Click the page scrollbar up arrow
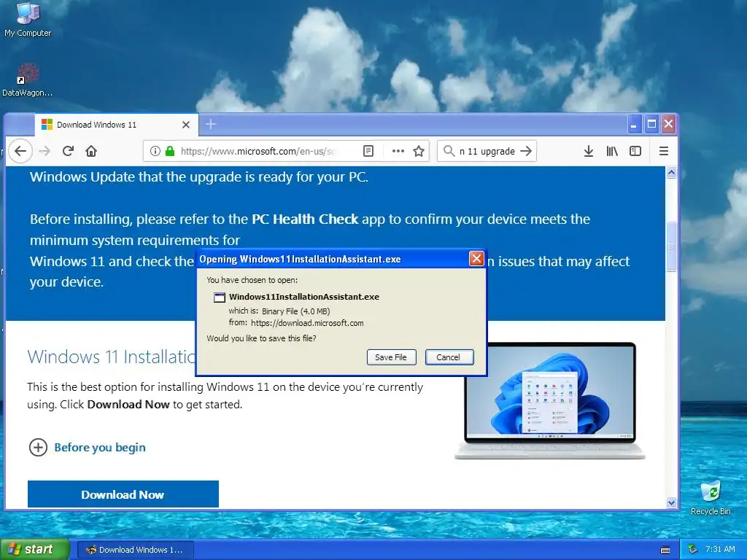This screenshot has height=560, width=747. tap(671, 172)
